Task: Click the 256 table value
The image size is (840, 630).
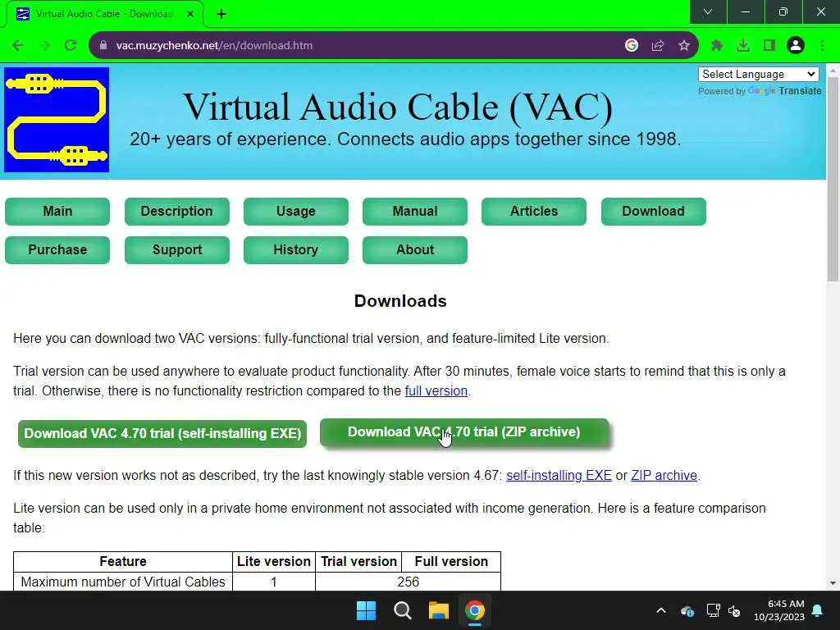Action: [x=409, y=582]
